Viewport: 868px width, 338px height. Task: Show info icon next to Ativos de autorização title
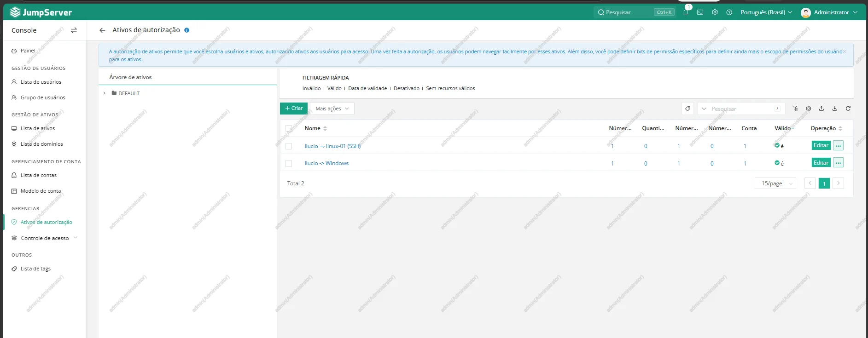(x=186, y=30)
